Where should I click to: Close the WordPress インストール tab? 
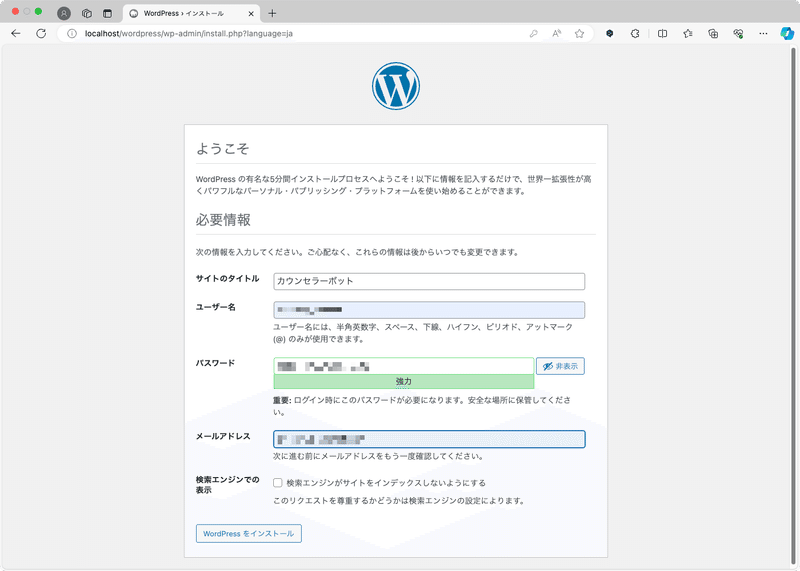click(x=251, y=14)
